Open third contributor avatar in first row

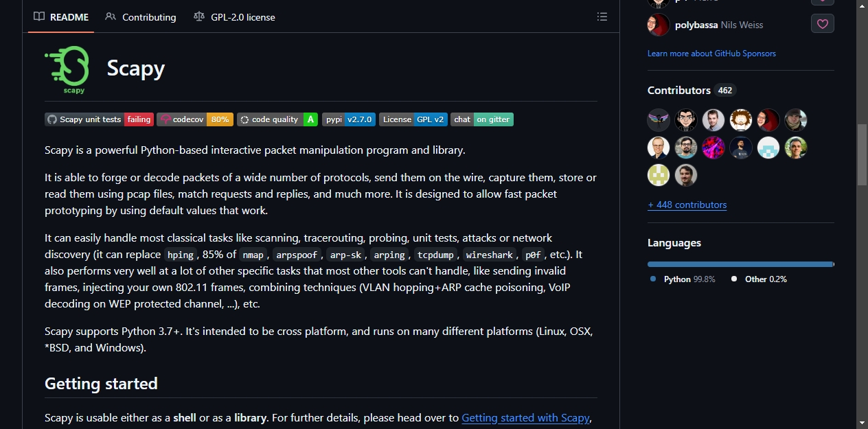(713, 120)
